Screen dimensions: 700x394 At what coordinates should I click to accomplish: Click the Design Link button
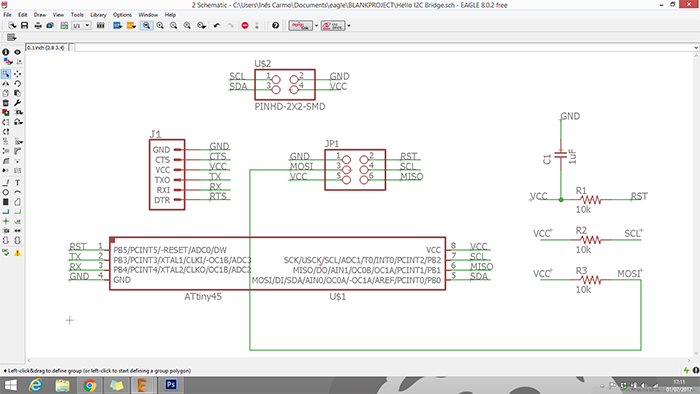(x=300, y=25)
